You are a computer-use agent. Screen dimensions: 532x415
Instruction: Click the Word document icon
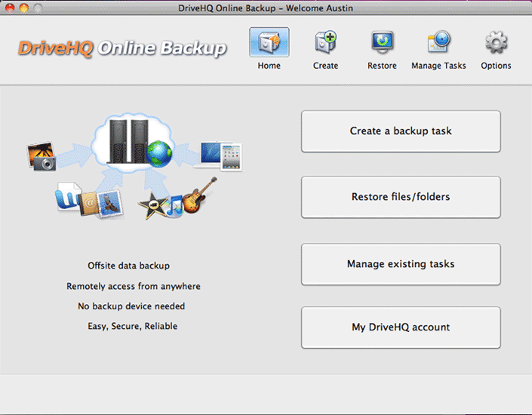(68, 197)
